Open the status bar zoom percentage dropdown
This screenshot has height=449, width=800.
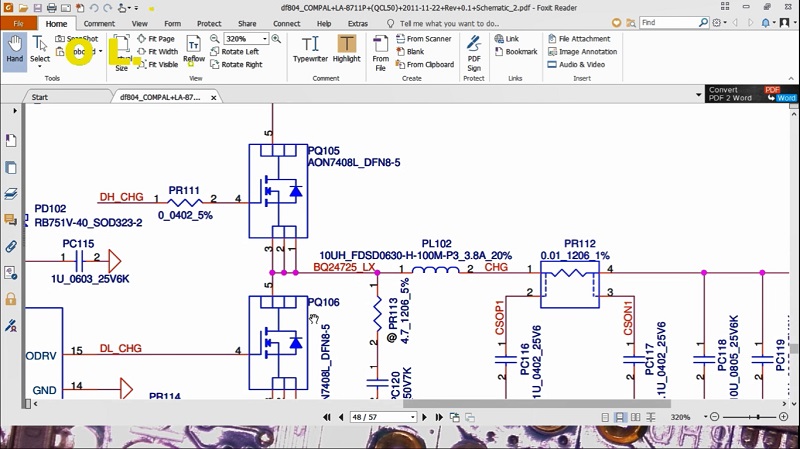click(x=706, y=417)
